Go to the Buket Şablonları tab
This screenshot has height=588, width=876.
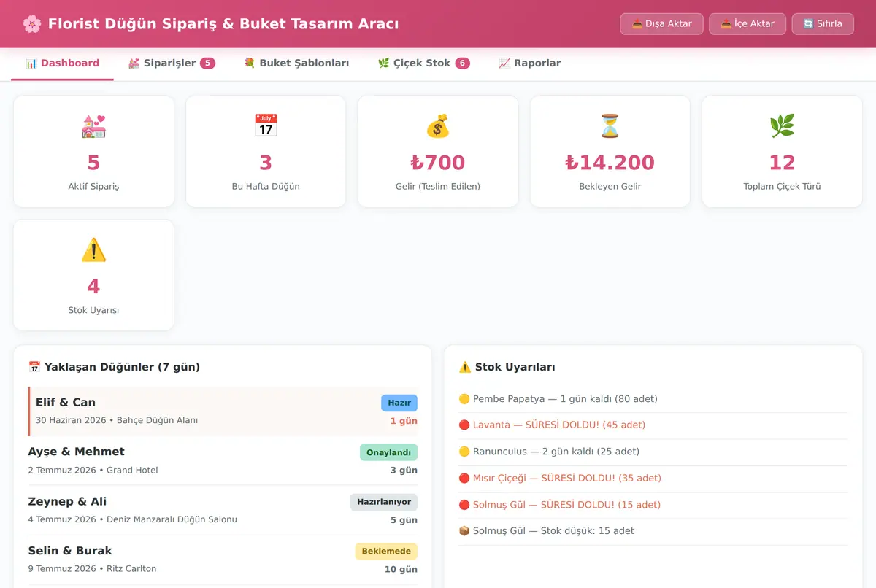(296, 63)
